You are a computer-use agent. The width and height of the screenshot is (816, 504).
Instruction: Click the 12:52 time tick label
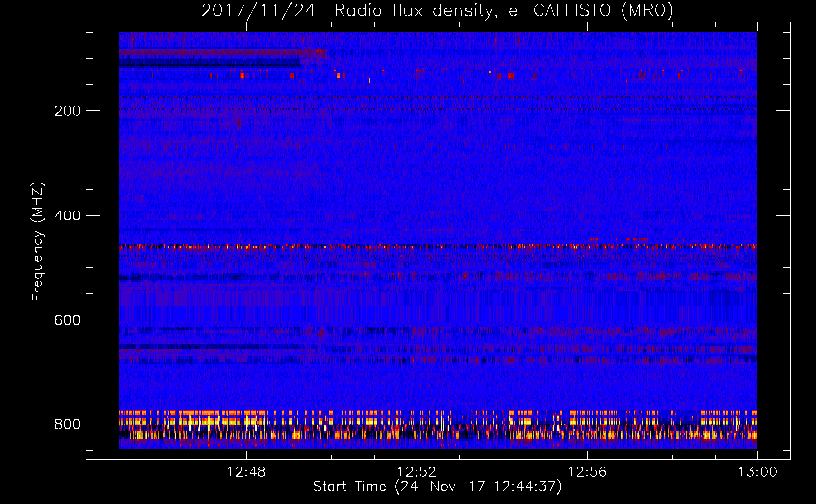(417, 472)
